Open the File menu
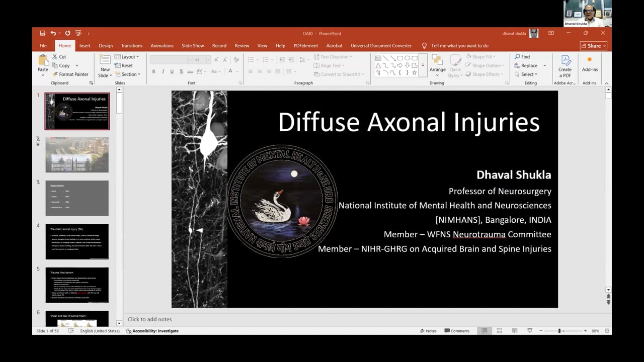The height and width of the screenshot is (362, 644). click(43, 46)
